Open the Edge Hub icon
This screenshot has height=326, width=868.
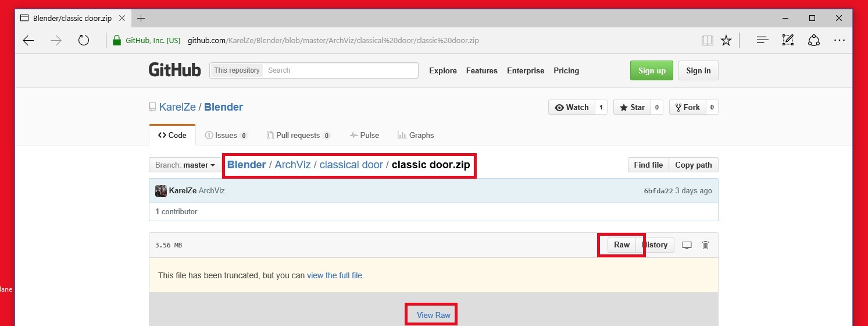762,41
